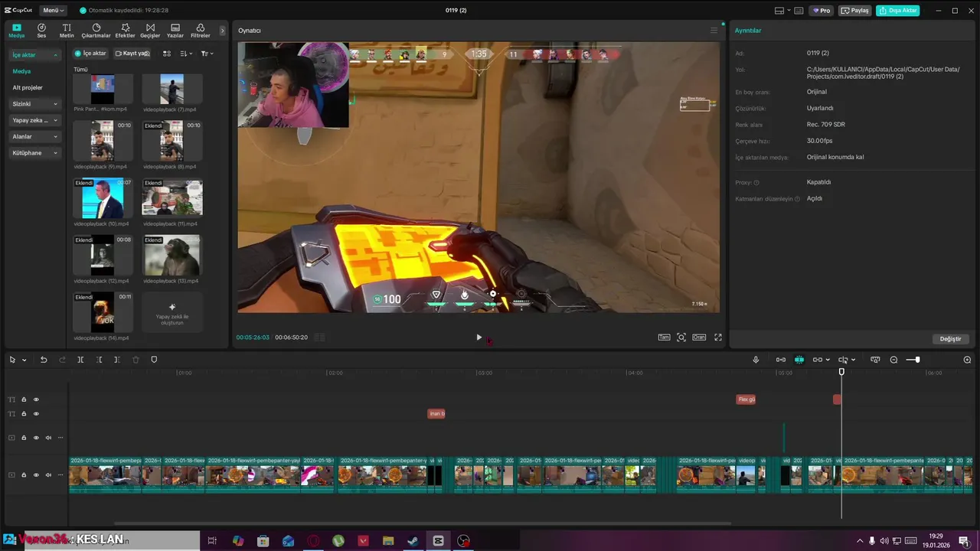This screenshot has height=551, width=980.
Task: Expand the Sizinki sidebar section
Action: (34, 104)
